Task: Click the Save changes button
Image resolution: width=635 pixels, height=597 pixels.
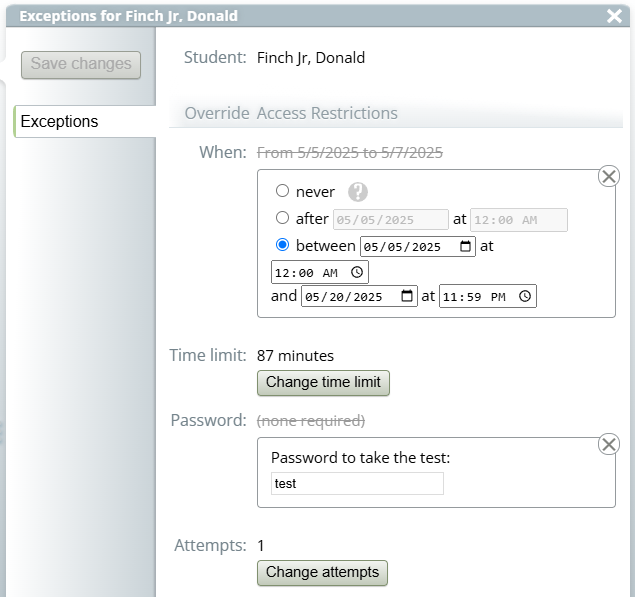Action: (81, 64)
